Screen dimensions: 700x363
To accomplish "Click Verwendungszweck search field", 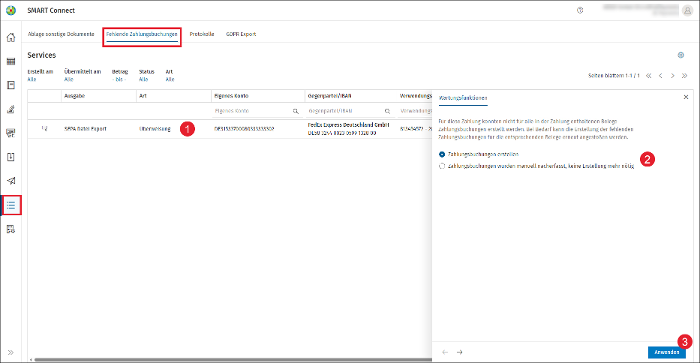I will pyautogui.click(x=415, y=111).
